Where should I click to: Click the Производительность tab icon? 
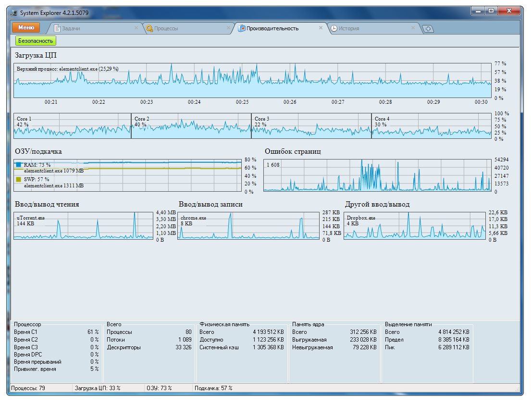(x=242, y=28)
